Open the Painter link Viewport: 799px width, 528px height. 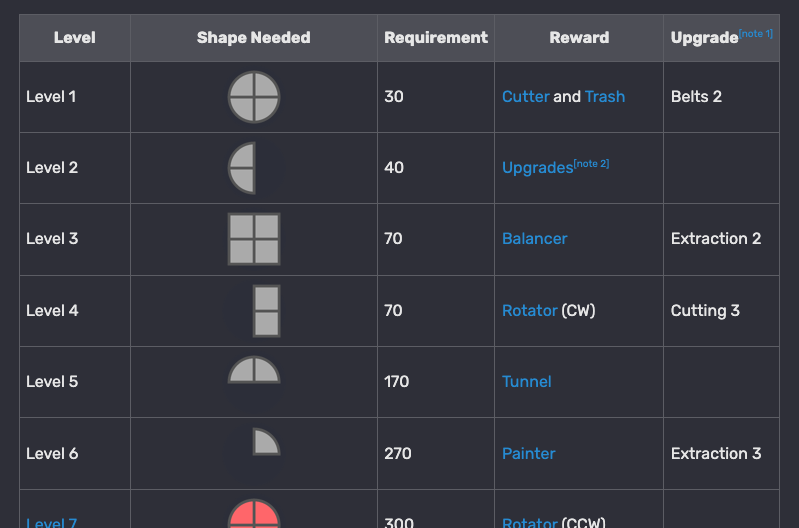(528, 454)
